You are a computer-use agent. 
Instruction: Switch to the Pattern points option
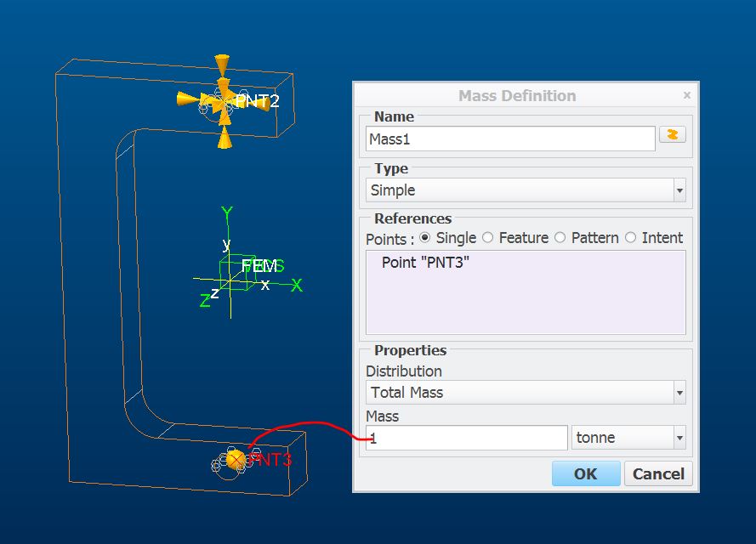(560, 238)
